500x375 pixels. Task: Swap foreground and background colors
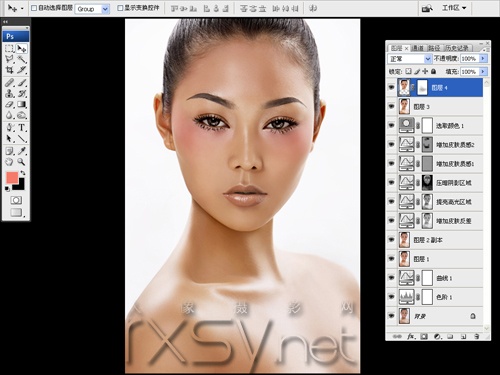pos(23,173)
